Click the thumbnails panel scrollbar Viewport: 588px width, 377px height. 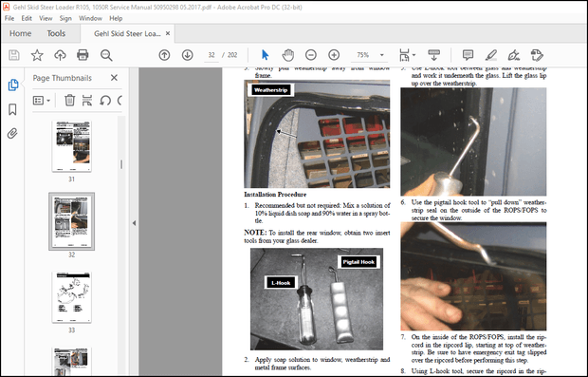click(121, 164)
